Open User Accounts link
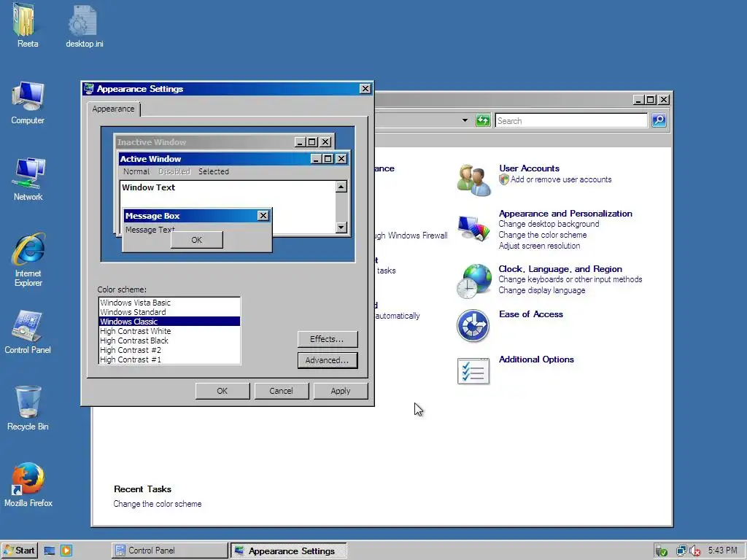Viewport: 747px width, 560px height. click(x=530, y=168)
